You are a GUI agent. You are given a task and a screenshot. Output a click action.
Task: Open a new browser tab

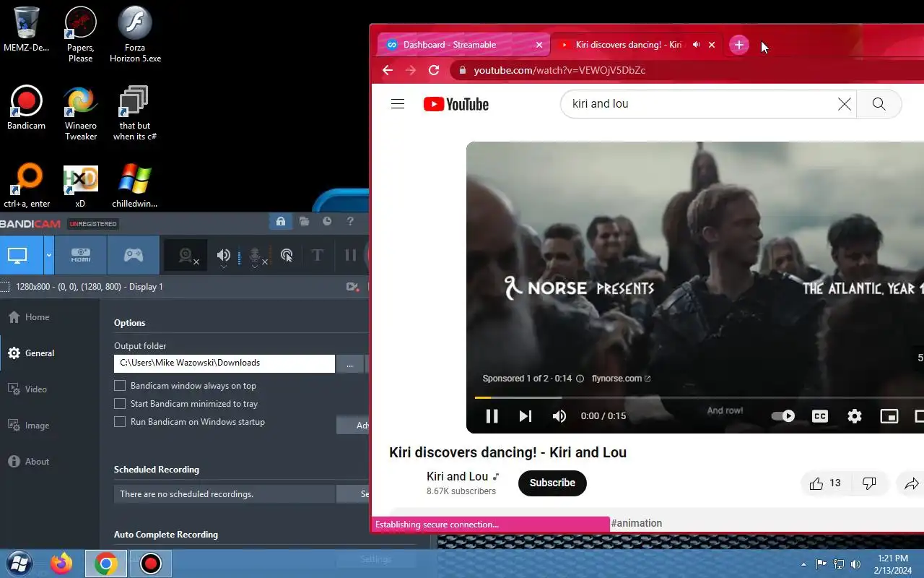click(738, 45)
